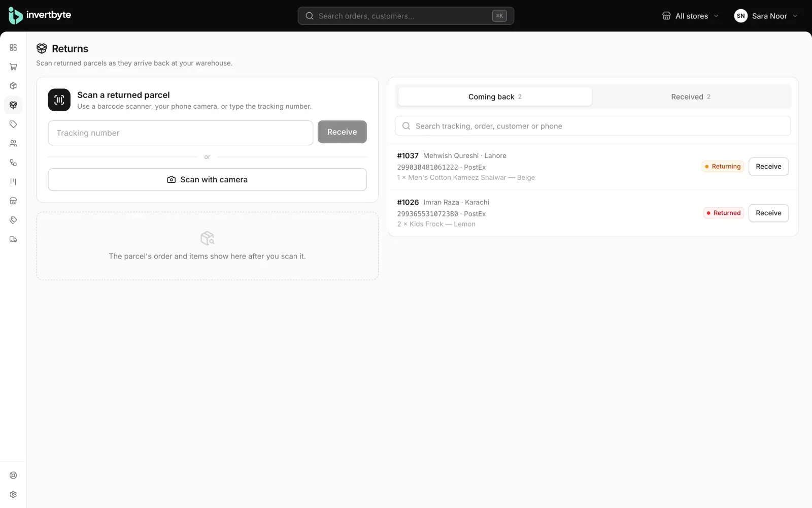Screen dimensions: 812x508
Task: Click Scan with camera button
Action: (x=207, y=179)
